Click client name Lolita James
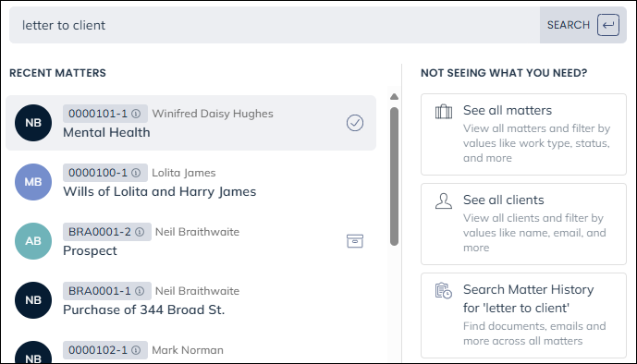Image resolution: width=637 pixels, height=364 pixels. 184,173
